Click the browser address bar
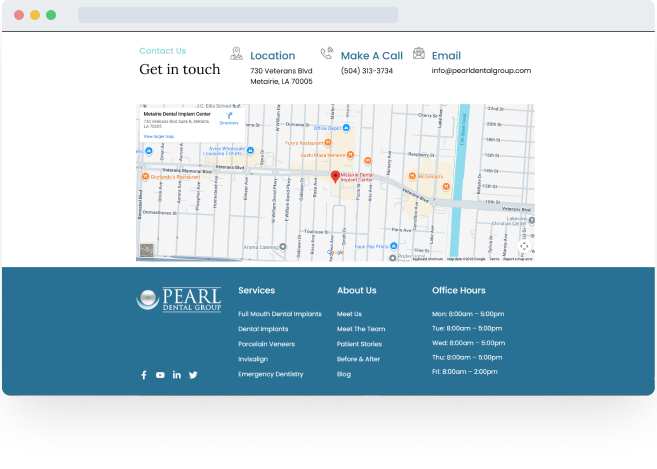 tap(237, 15)
